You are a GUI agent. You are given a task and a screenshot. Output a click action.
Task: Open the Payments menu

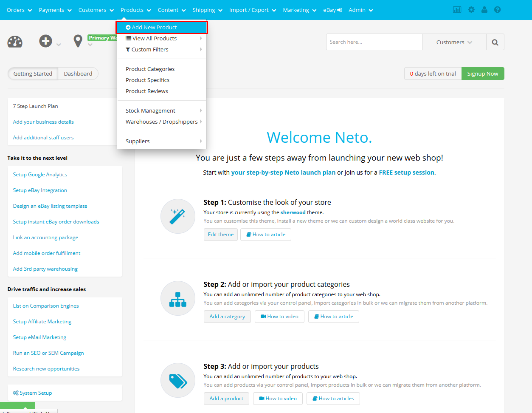tap(55, 10)
